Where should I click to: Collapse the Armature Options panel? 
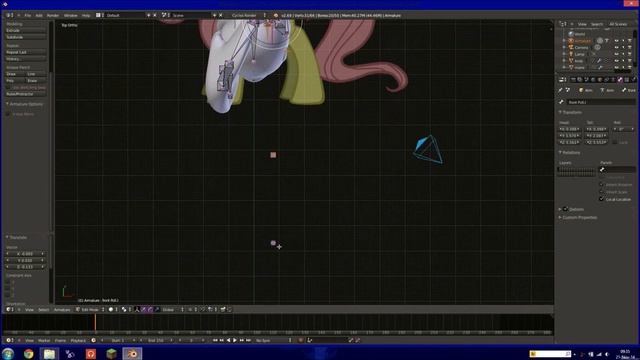[x=7, y=104]
